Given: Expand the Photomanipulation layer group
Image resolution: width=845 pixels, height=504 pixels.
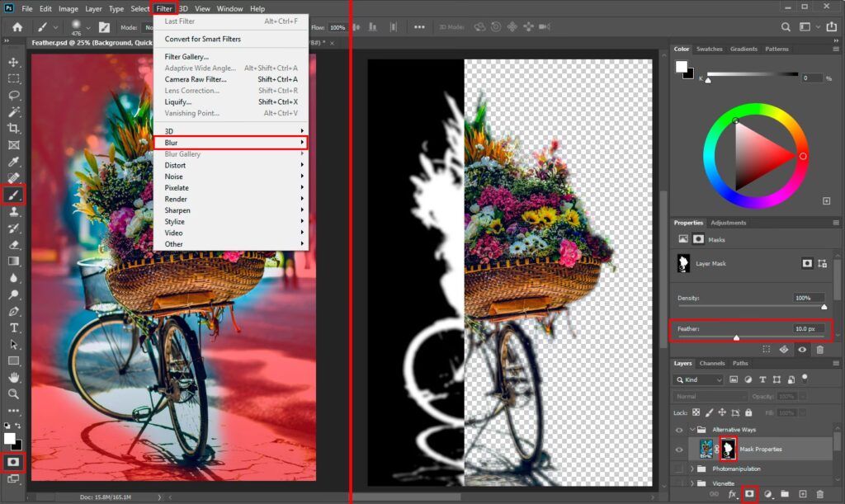Looking at the screenshot, I should (692, 469).
